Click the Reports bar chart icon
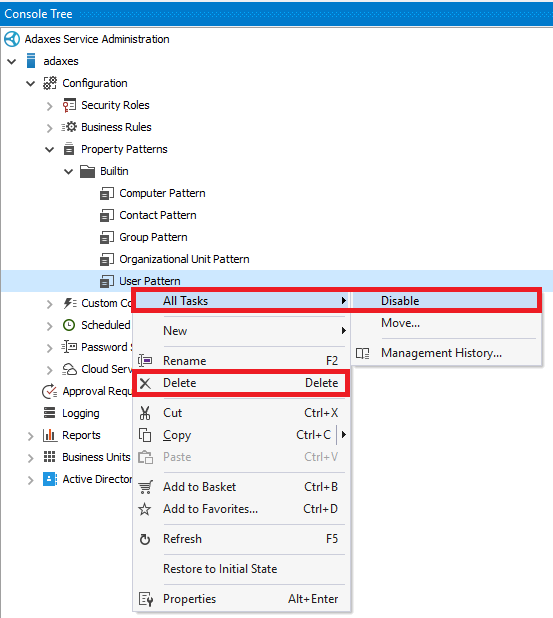The width and height of the screenshot is (553, 618). (50, 435)
